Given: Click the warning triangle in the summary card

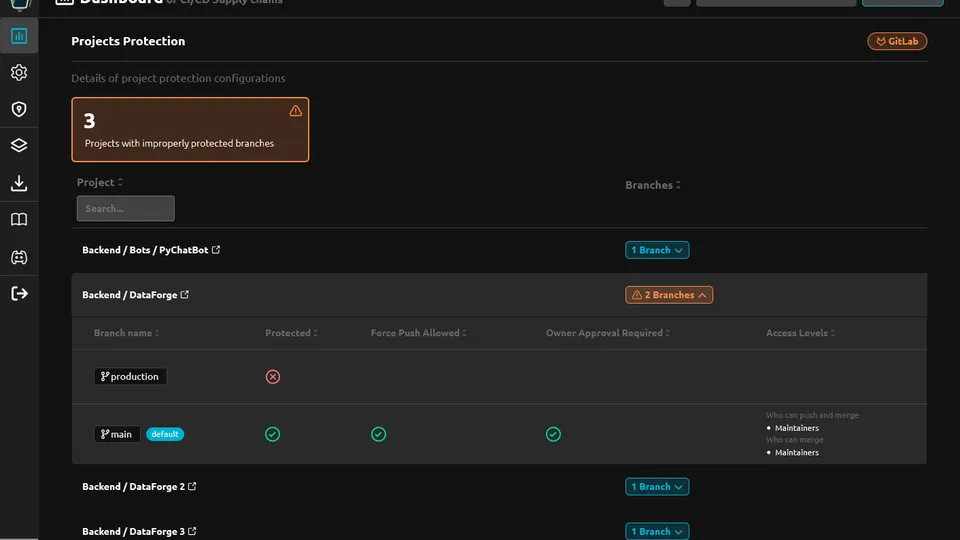Looking at the screenshot, I should [296, 111].
